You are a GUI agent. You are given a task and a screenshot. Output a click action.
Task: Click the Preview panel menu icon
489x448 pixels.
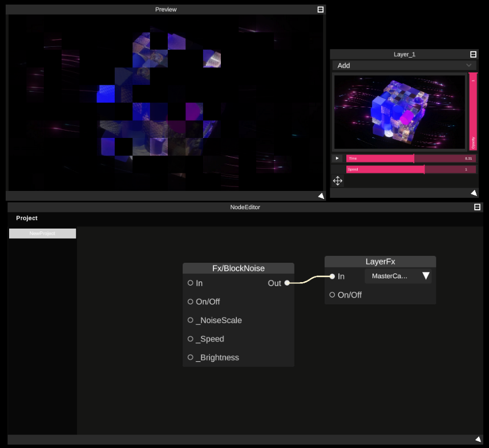point(320,9)
